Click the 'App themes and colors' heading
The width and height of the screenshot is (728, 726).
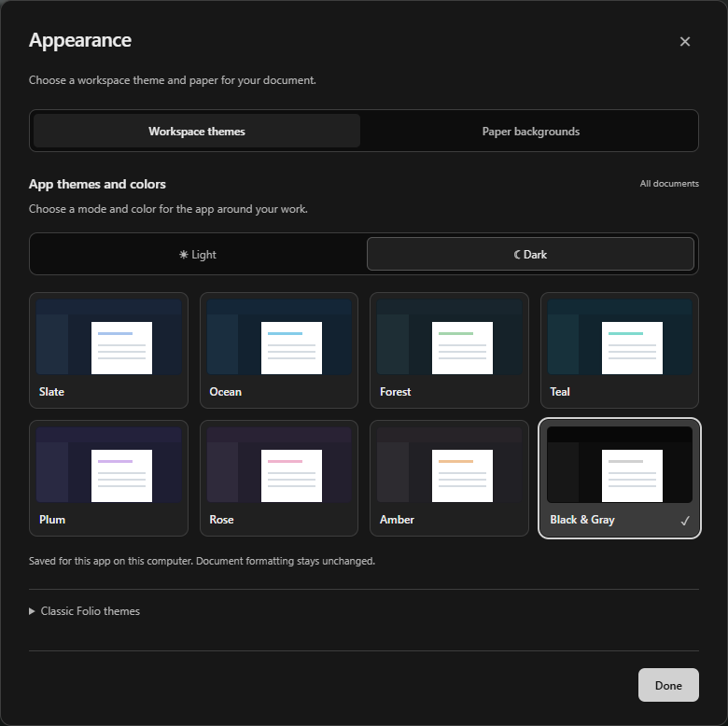97,184
